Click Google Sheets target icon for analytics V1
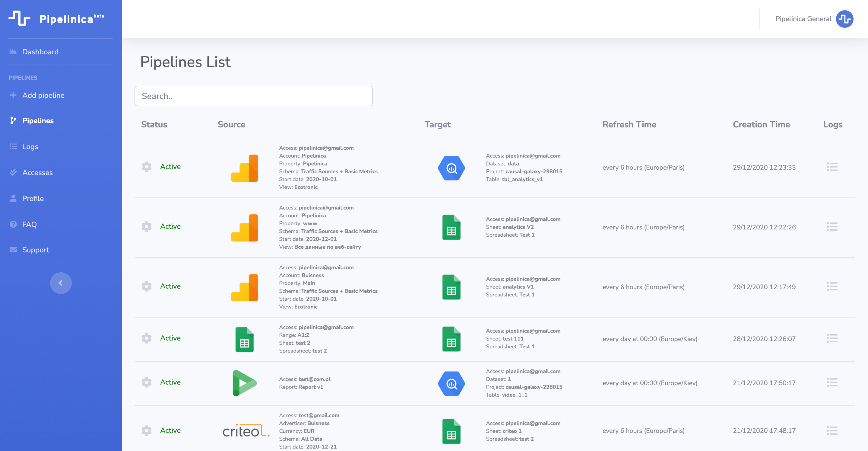This screenshot has width=868, height=451. [x=451, y=287]
